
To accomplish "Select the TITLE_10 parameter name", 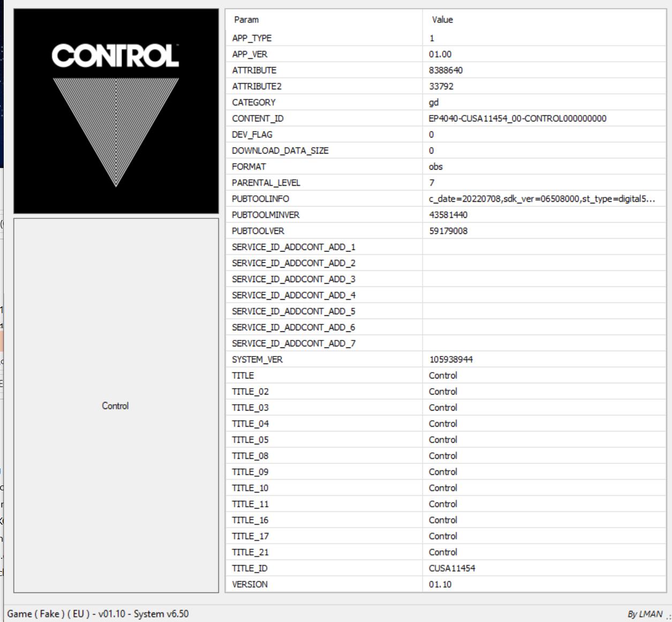I will [250, 488].
